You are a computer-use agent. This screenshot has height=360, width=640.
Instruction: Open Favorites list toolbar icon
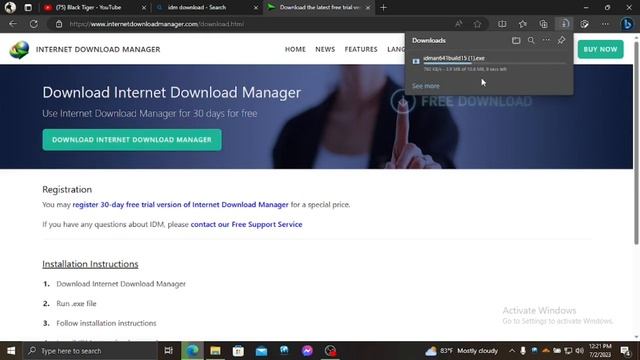click(522, 24)
